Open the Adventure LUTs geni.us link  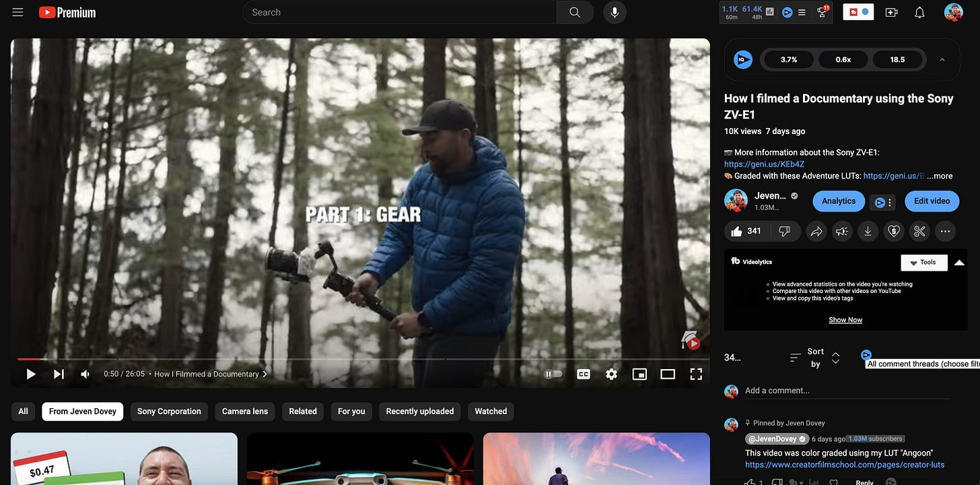tap(894, 176)
